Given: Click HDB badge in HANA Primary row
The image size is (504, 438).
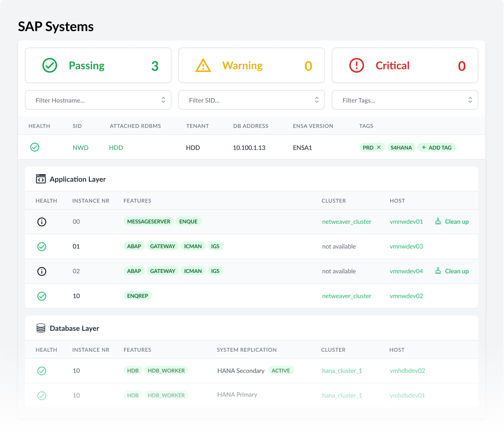Looking at the screenshot, I should click(133, 395).
